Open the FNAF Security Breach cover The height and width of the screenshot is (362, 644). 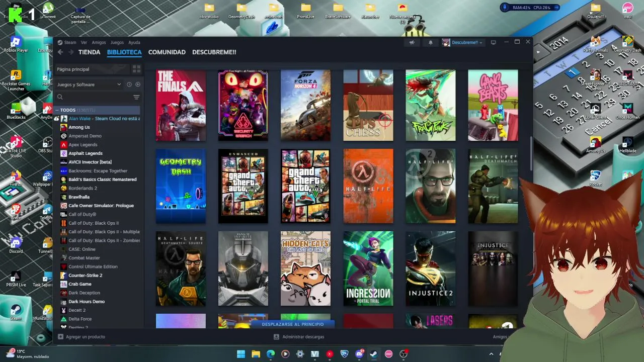[x=243, y=106]
